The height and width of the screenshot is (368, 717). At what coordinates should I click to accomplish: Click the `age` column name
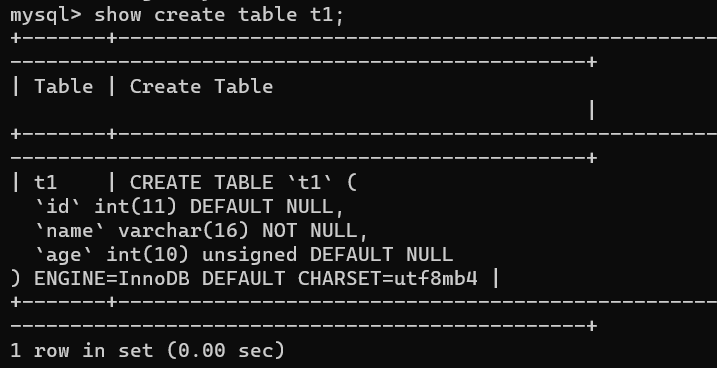[x=64, y=255]
